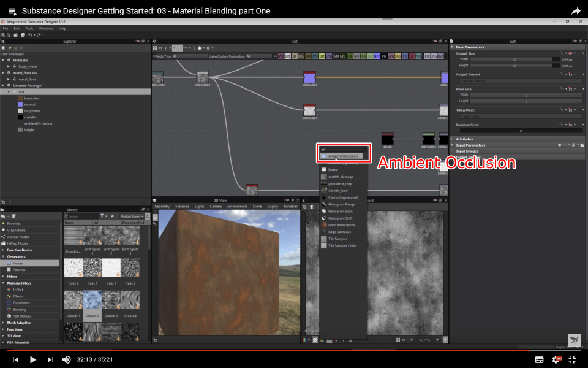Toggle 1:1 zoom in the graph toolbar
The height and width of the screenshot is (368, 588).
pyautogui.click(x=160, y=48)
